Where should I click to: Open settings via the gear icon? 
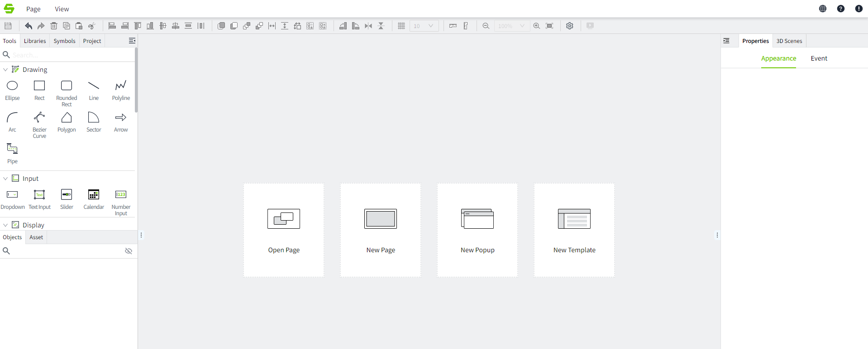570,26
